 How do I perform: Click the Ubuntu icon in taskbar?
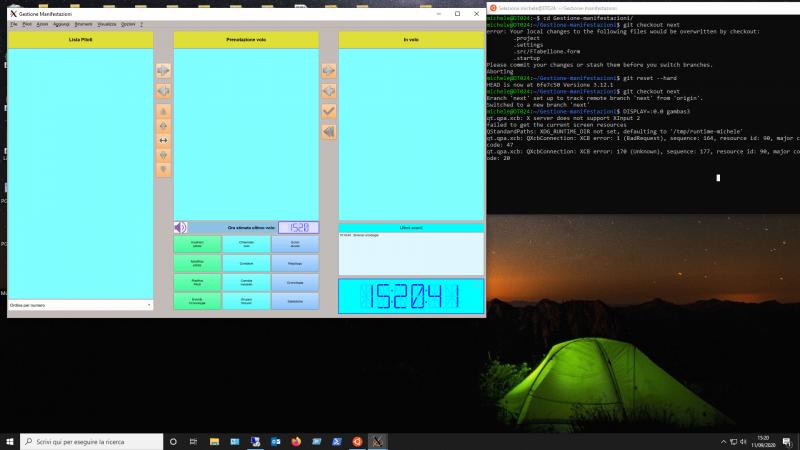(355, 441)
